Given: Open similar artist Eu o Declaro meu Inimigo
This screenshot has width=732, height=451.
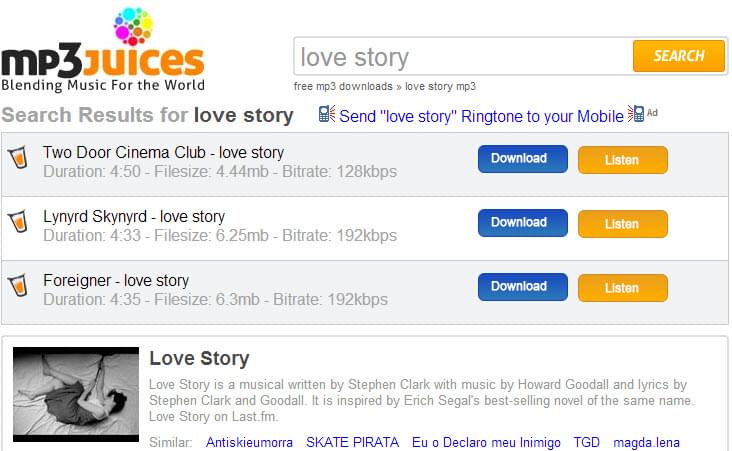Looking at the screenshot, I should pyautogui.click(x=485, y=442).
